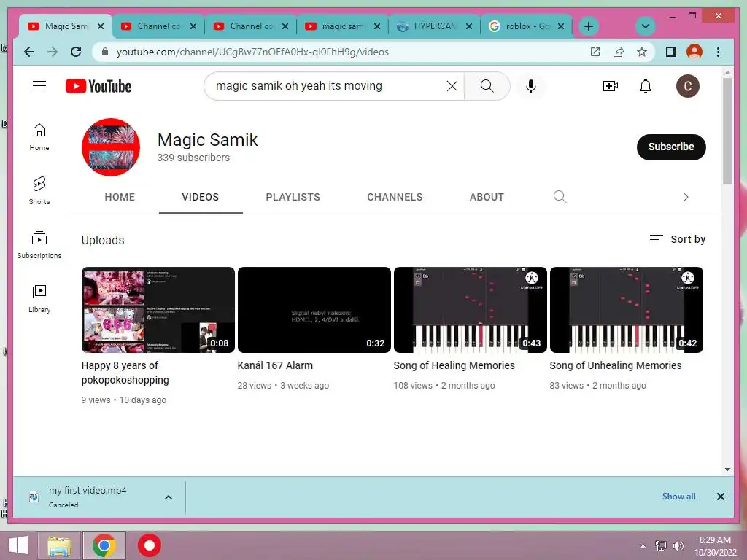
Task: Open the Windows Start button
Action: [x=18, y=545]
